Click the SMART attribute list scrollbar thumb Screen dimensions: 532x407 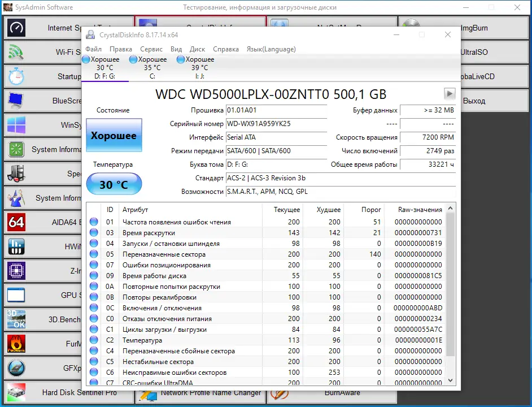coord(450,284)
